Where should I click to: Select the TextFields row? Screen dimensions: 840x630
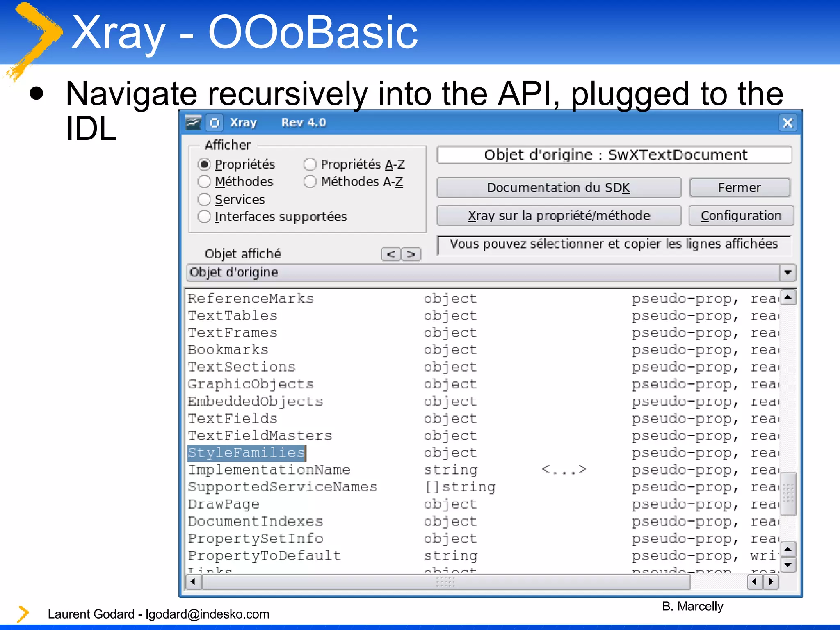pyautogui.click(x=483, y=418)
